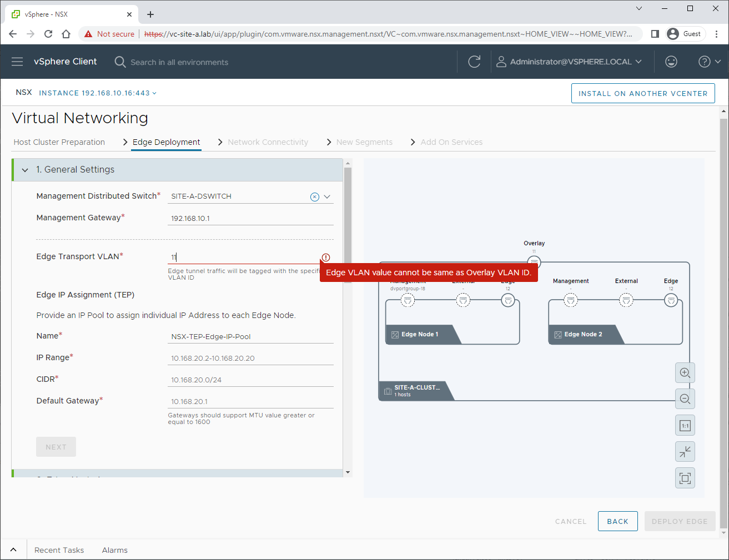Open a new browser tab

(x=150, y=14)
